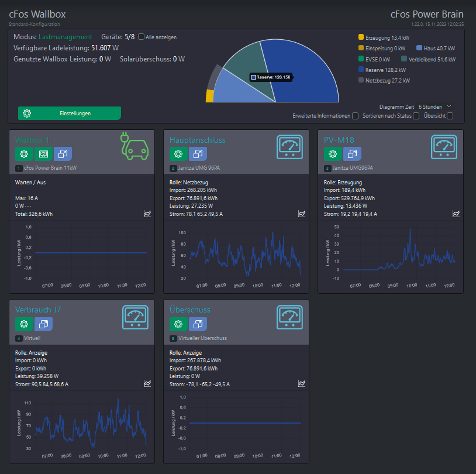Open the Wallbox 1 title link
The height and width of the screenshot is (474, 476).
pyautogui.click(x=32, y=140)
